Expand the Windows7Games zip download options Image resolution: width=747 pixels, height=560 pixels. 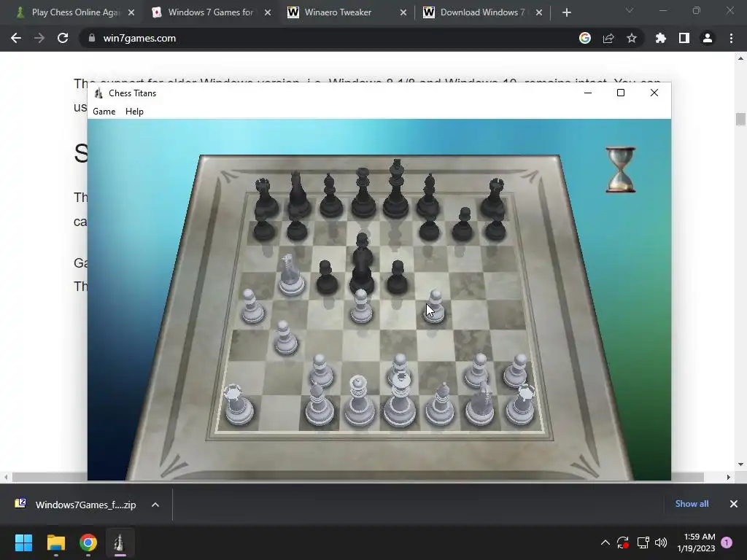(x=155, y=505)
